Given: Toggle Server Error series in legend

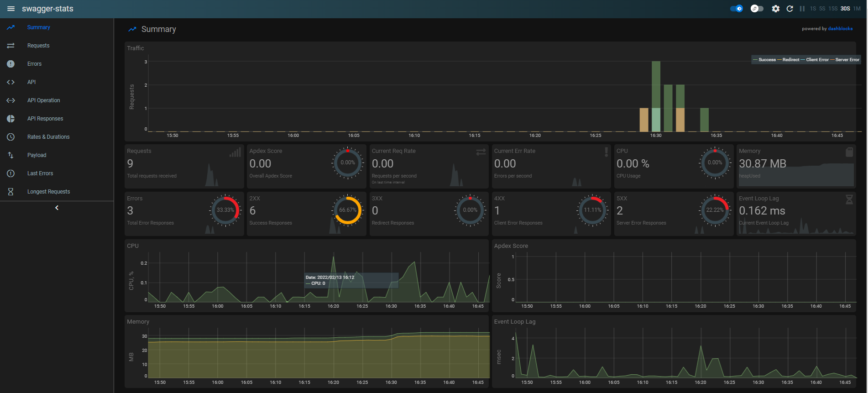Looking at the screenshot, I should pos(845,60).
